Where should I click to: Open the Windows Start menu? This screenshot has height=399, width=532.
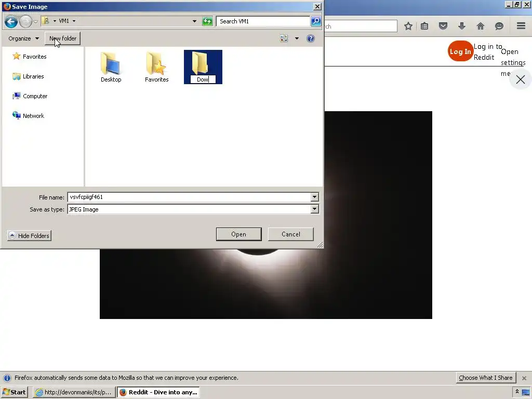click(x=14, y=392)
